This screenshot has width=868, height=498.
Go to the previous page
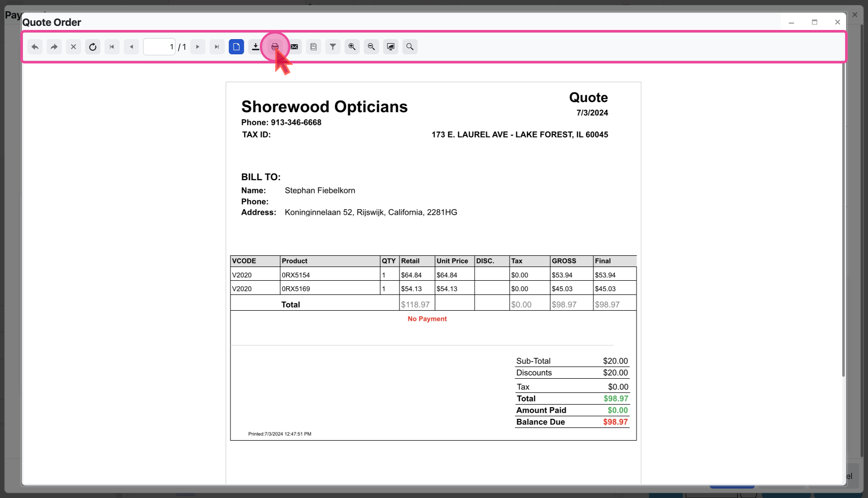(131, 47)
